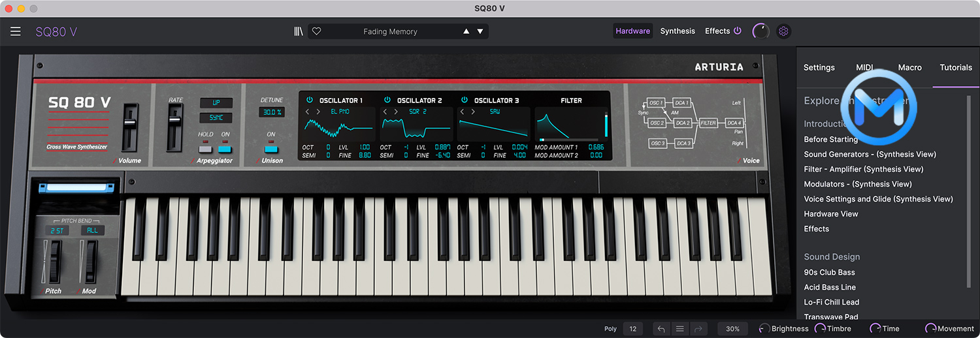Click the Volume slider handle
This screenshot has height=338, width=980.
tap(130, 123)
